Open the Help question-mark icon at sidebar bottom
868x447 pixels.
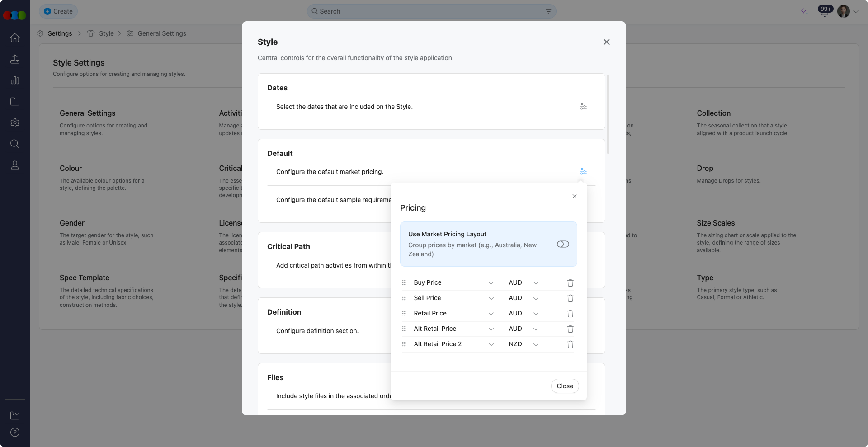15,433
